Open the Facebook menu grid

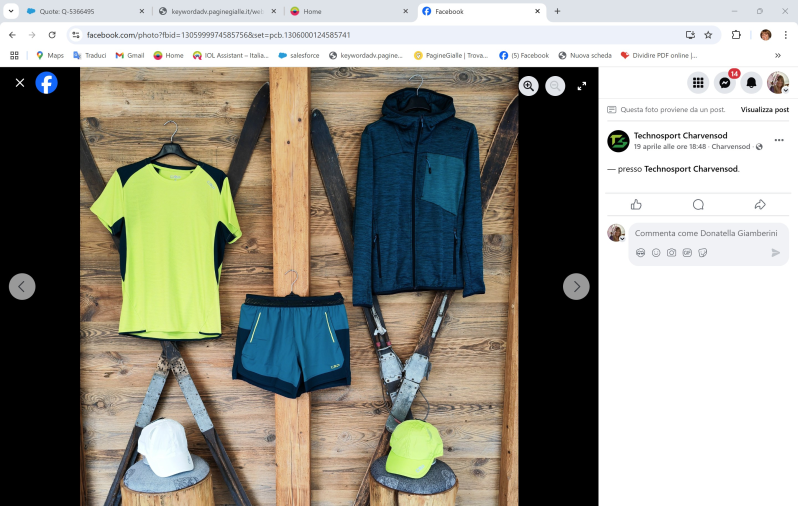coord(698,82)
